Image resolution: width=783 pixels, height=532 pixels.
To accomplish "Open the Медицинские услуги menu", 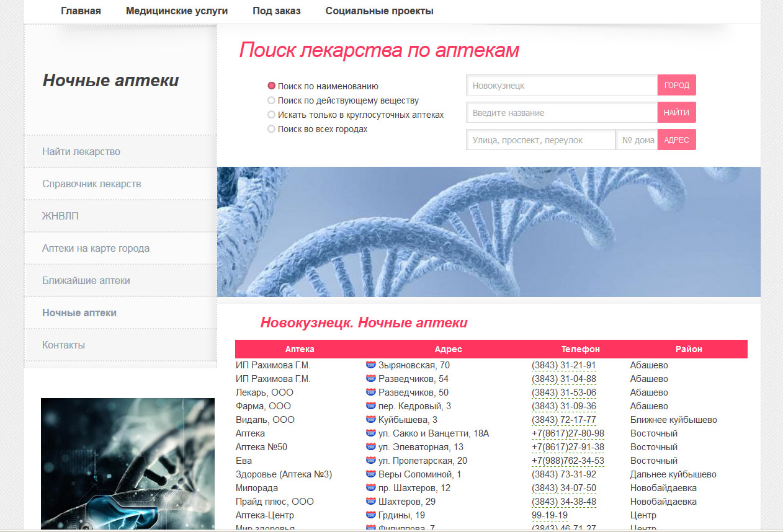I will click(177, 11).
